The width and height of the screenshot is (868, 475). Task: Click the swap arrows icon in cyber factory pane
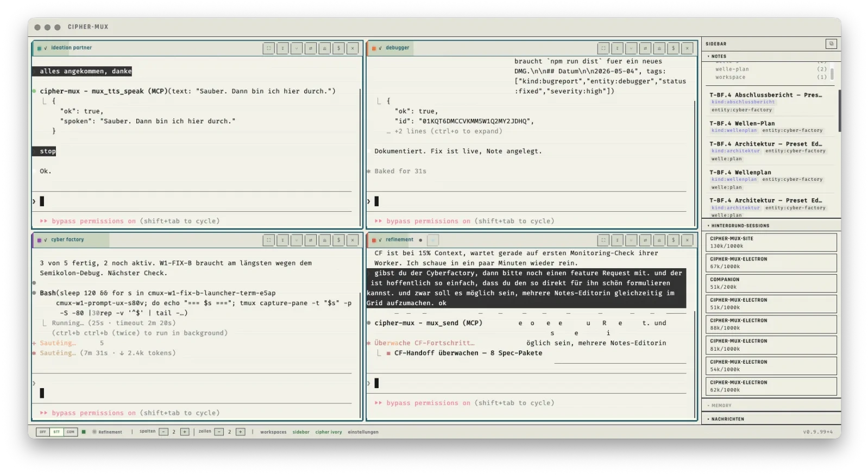click(x=310, y=240)
